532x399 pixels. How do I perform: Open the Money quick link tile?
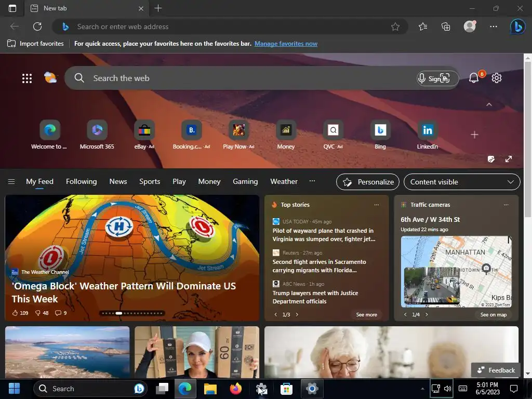[286, 135]
